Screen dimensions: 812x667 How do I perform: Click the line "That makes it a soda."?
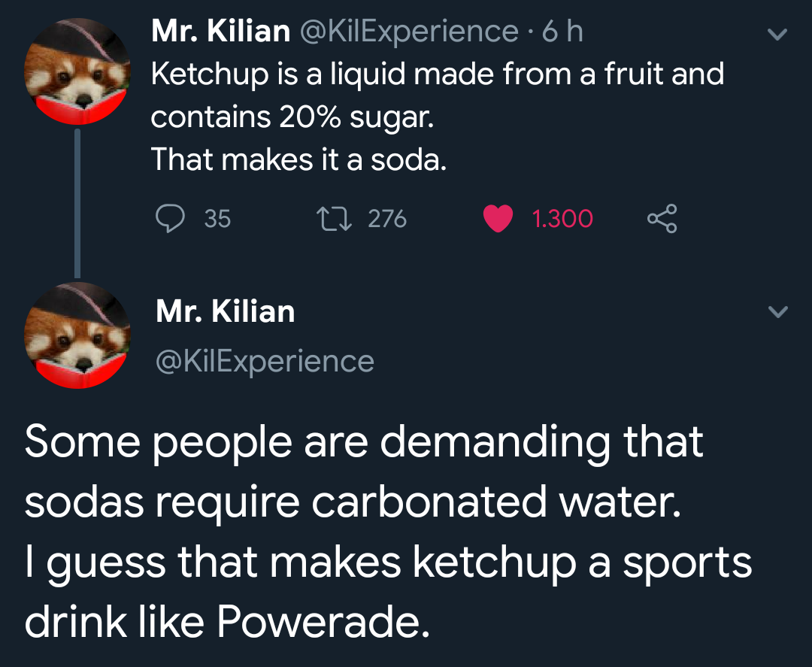point(299,159)
